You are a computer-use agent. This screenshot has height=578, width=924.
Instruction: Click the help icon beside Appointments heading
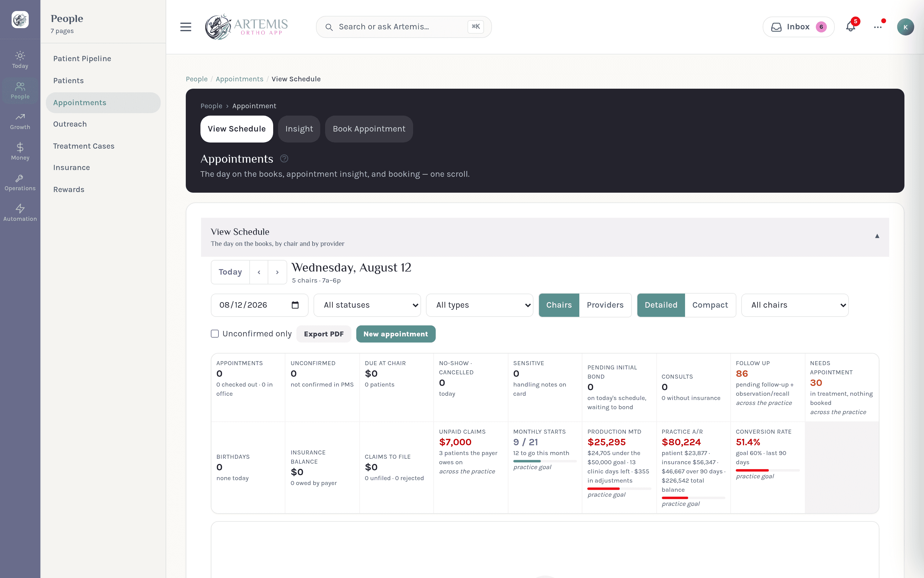(x=284, y=158)
